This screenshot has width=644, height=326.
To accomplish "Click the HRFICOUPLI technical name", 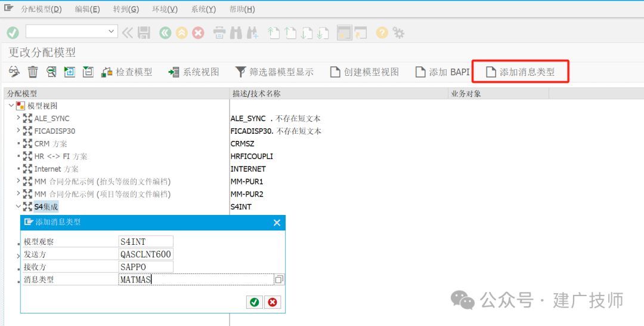I will click(252, 156).
